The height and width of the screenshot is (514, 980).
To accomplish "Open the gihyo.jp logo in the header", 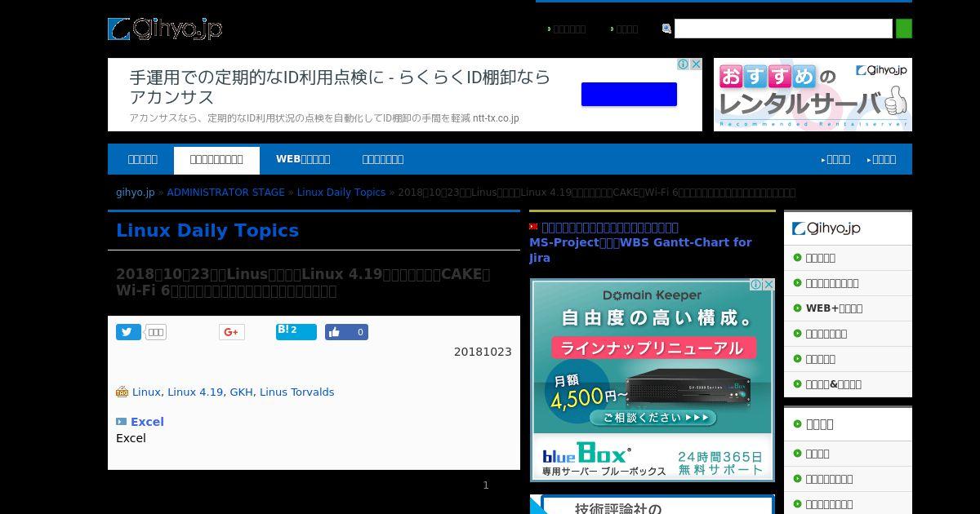I will tap(165, 29).
